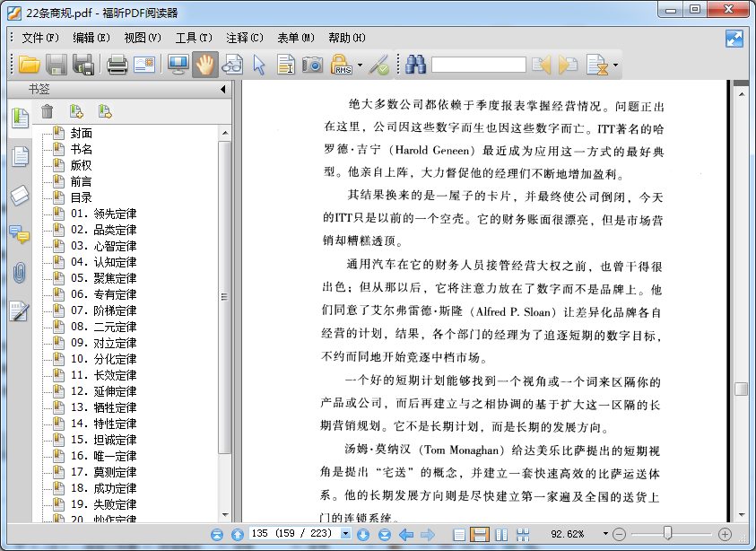The height and width of the screenshot is (551, 756).
Task: Click the zoom out minus button
Action: [x=619, y=534]
